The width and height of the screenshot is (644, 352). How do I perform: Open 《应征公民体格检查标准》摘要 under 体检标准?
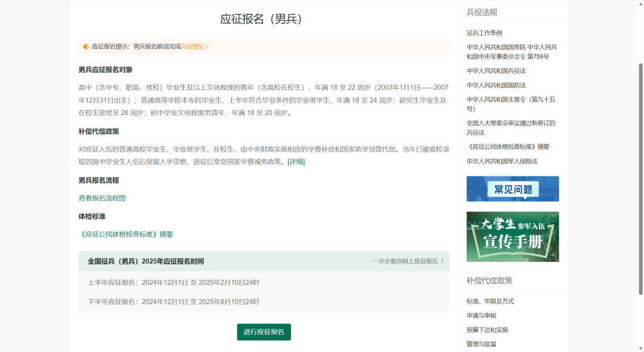tap(126, 234)
